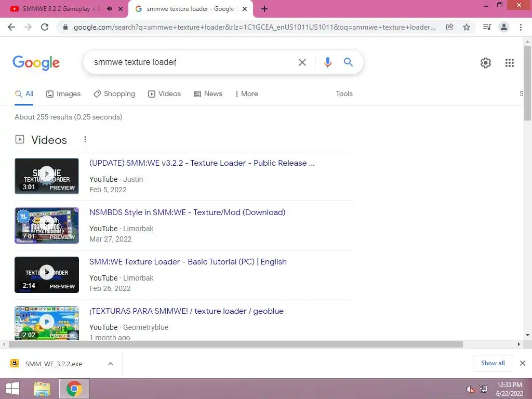Click the 'Geometryblue' channel name text
Image resolution: width=532 pixels, height=399 pixels.
[145, 327]
